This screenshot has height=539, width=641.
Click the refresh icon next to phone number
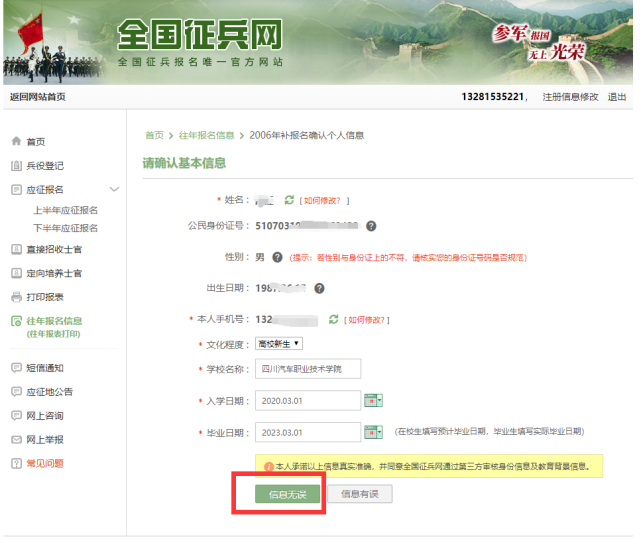(333, 319)
